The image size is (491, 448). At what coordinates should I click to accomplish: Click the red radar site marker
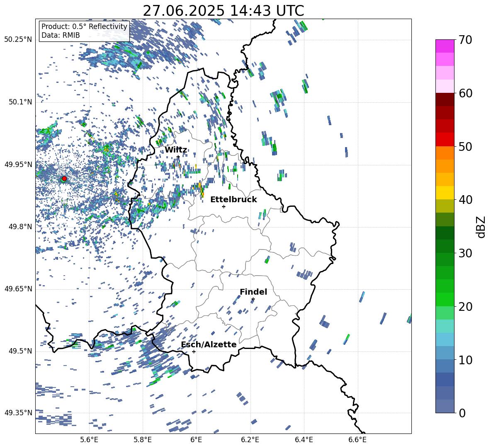pyautogui.click(x=64, y=179)
